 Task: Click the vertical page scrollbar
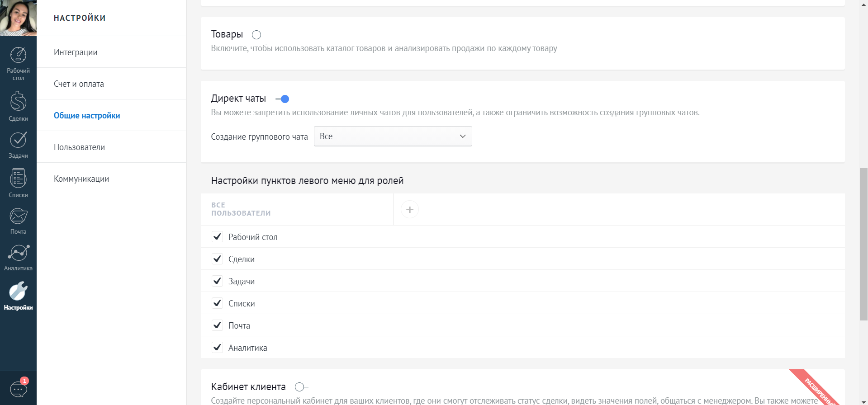863,244
